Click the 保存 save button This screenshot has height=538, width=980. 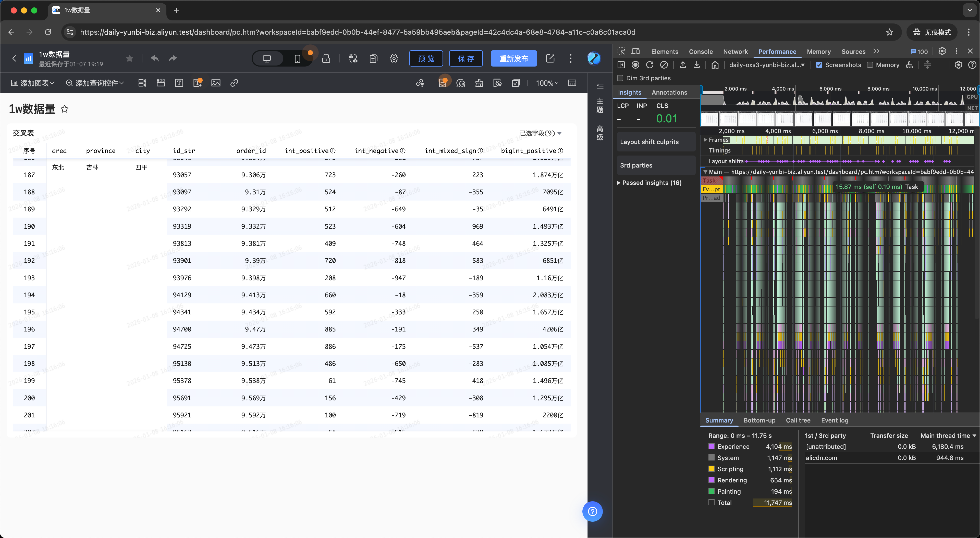point(466,59)
